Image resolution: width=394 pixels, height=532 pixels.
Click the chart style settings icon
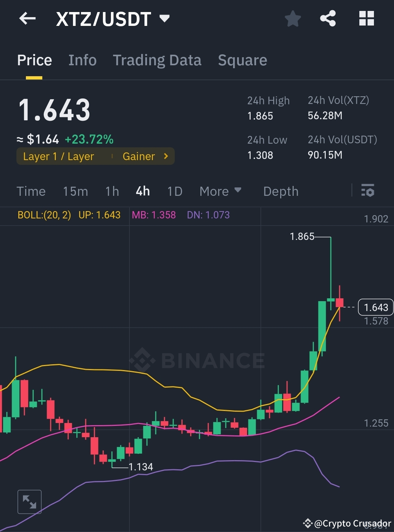[x=368, y=191]
